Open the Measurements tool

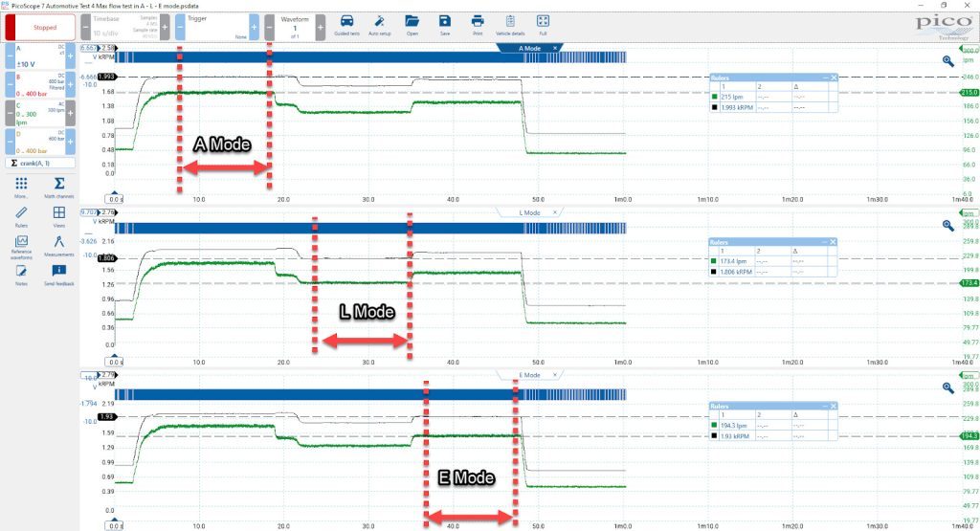[58, 245]
